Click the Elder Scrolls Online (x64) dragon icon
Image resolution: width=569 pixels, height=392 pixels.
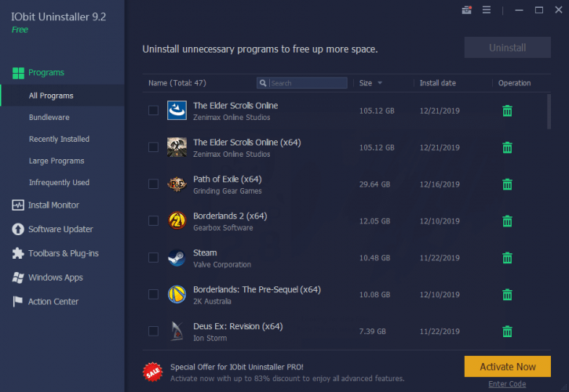tap(177, 147)
